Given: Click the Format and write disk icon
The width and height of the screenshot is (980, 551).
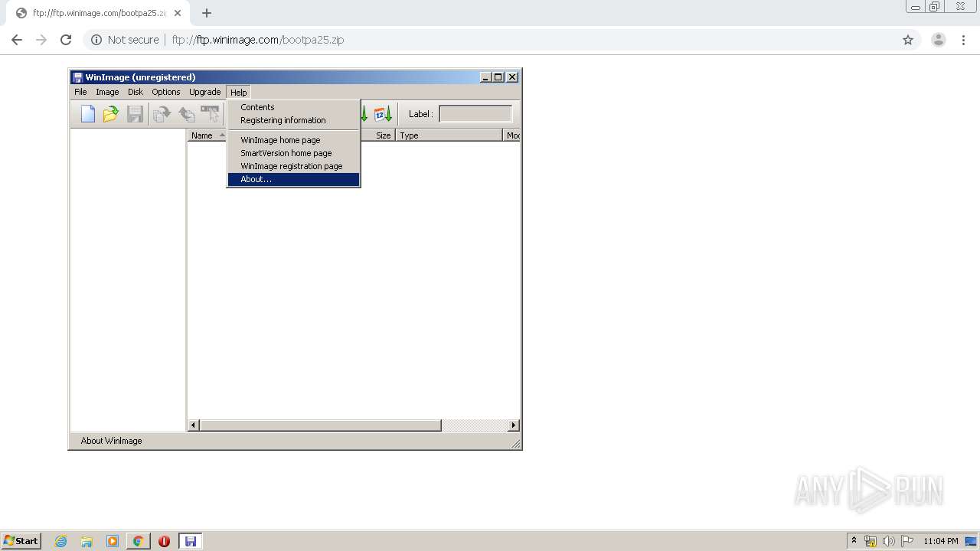Looking at the screenshot, I should [x=210, y=114].
